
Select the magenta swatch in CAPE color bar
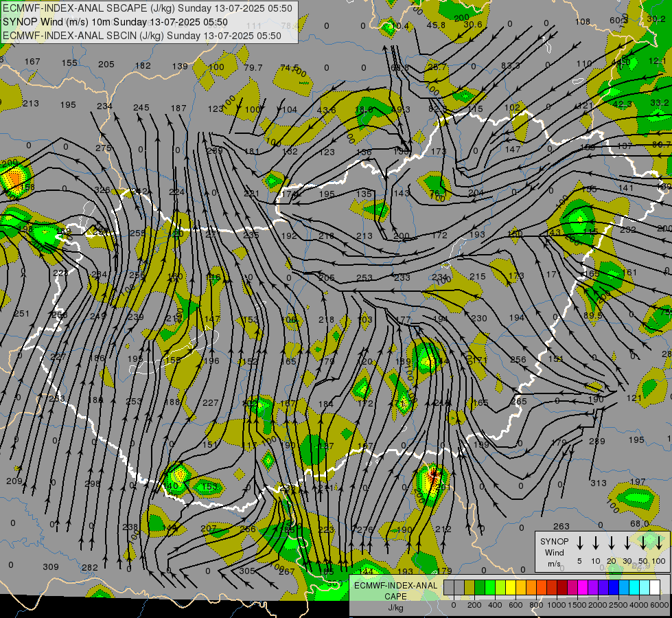[x=583, y=587]
